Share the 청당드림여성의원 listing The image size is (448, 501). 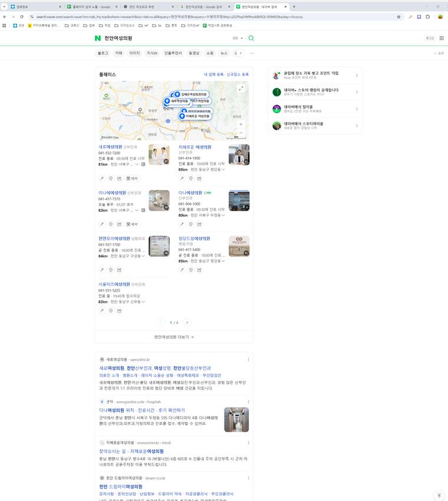coord(199,270)
